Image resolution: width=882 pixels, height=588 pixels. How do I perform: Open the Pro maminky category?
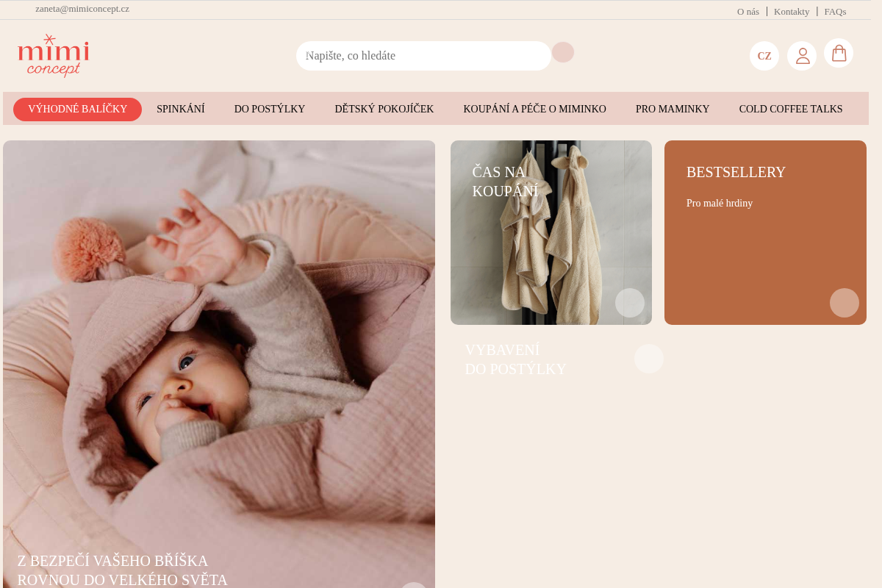coord(673,110)
